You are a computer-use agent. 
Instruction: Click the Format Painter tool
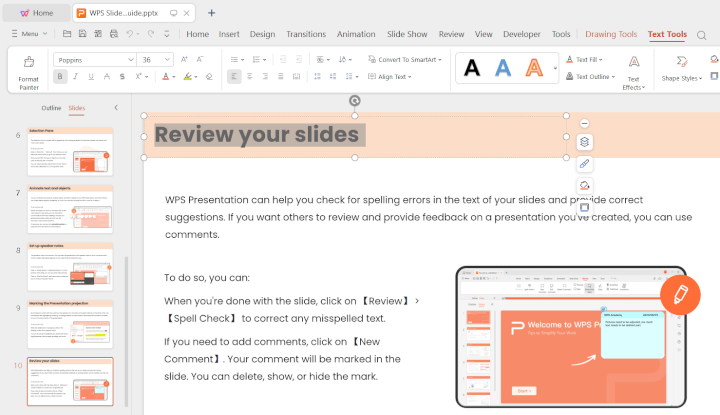[x=28, y=73]
